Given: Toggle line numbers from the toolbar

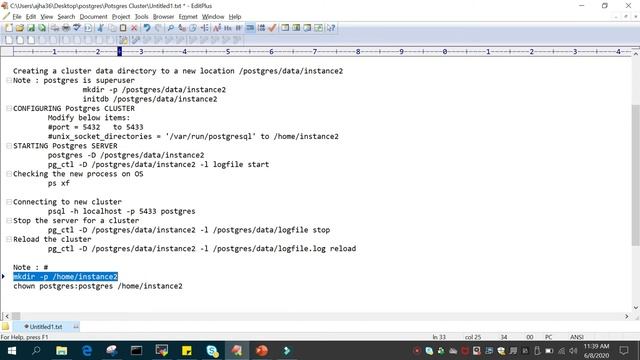Looking at the screenshot, I should (261, 28).
